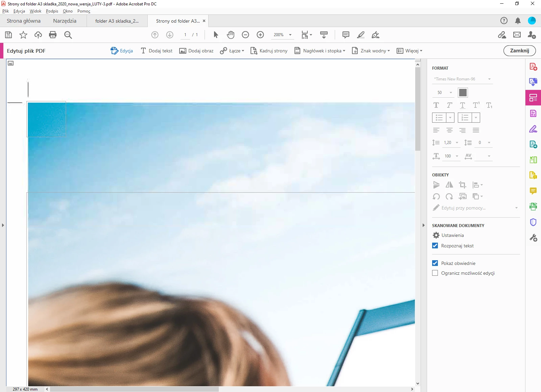Go to the previous page arrow
The width and height of the screenshot is (541, 392).
[x=155, y=35]
